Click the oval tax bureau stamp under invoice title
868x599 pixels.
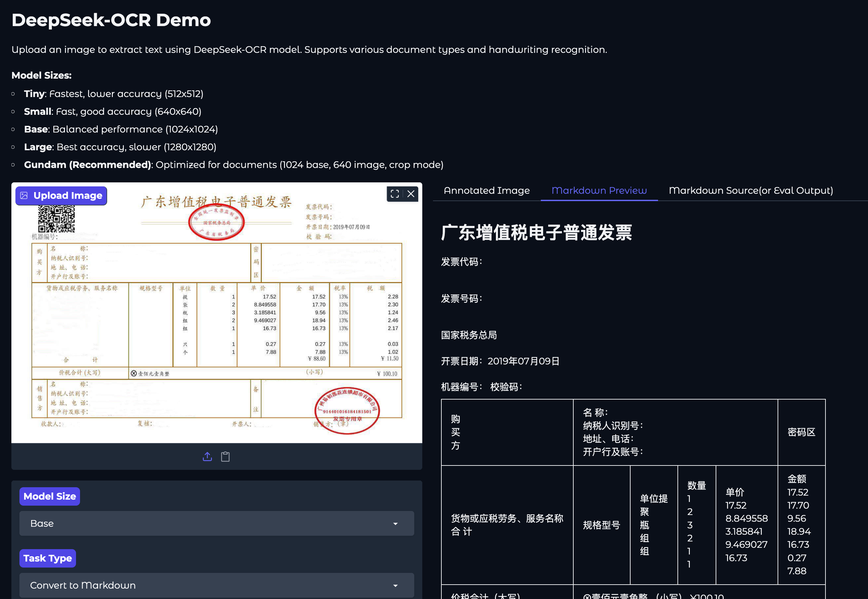pos(216,222)
